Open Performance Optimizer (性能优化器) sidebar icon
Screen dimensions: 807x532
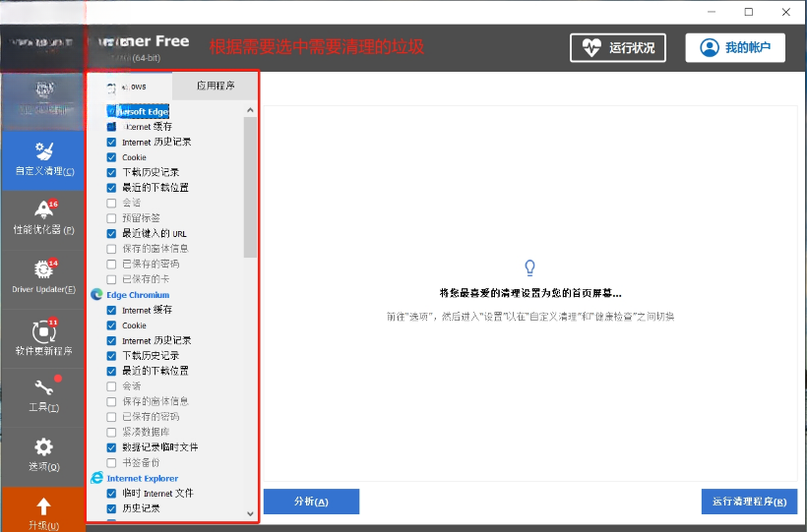click(x=45, y=208)
